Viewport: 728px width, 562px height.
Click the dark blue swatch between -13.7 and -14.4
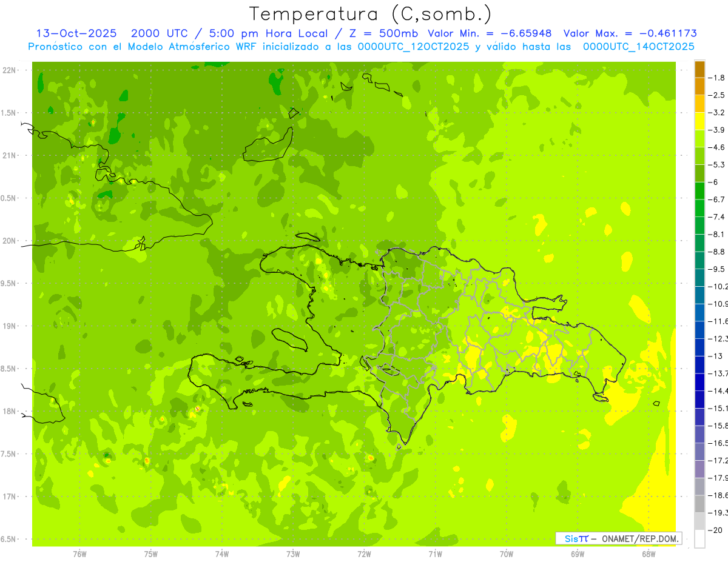click(x=699, y=382)
